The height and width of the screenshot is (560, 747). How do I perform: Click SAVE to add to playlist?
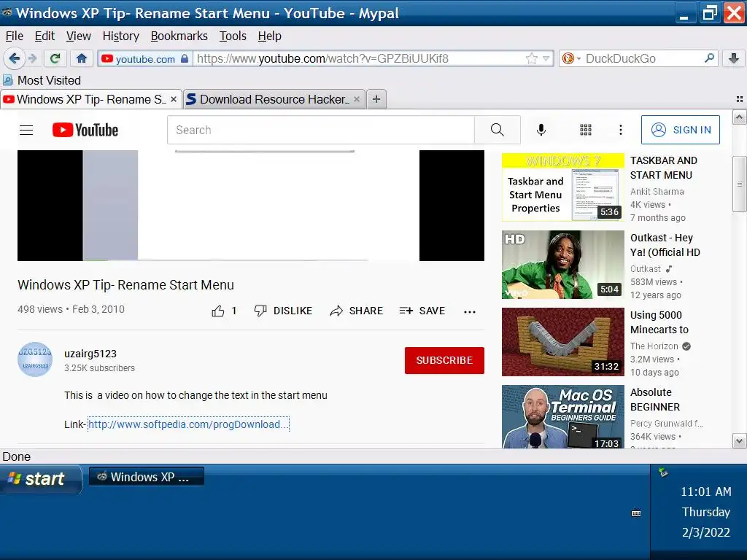(422, 311)
